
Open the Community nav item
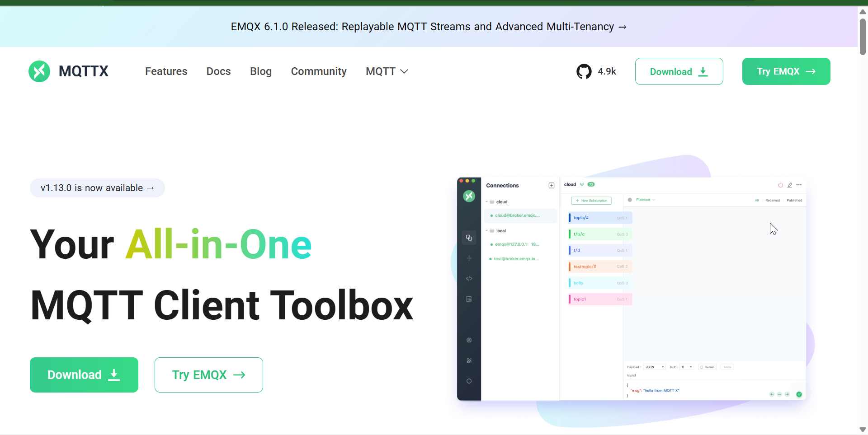tap(319, 71)
